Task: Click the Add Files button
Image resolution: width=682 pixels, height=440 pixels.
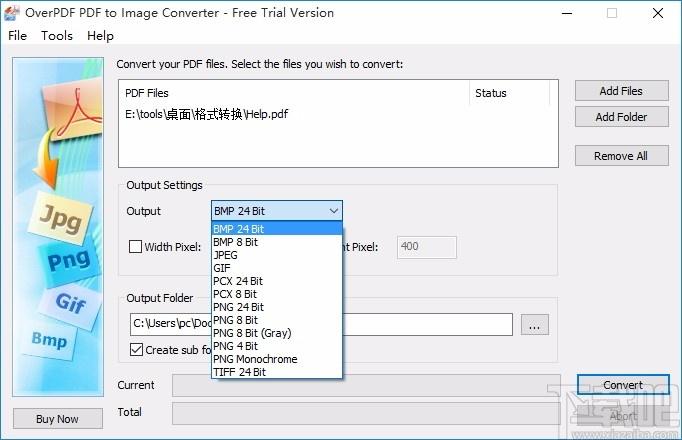Action: coord(622,91)
